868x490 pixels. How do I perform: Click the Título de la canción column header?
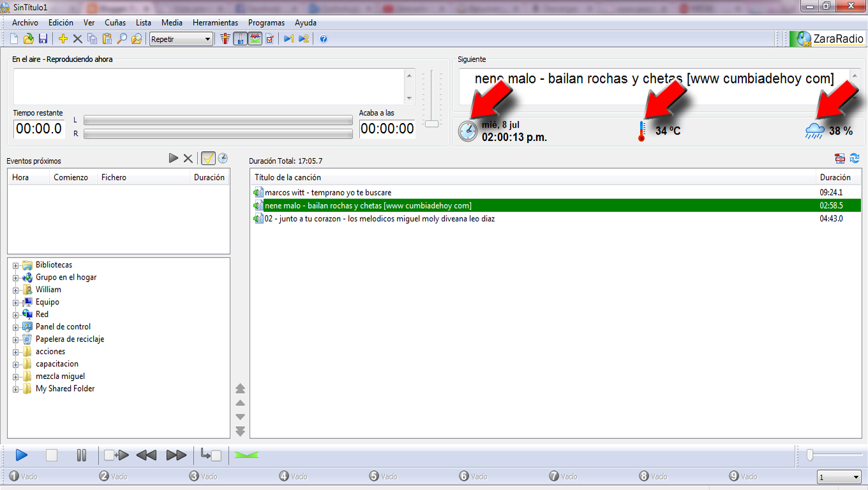coord(533,177)
